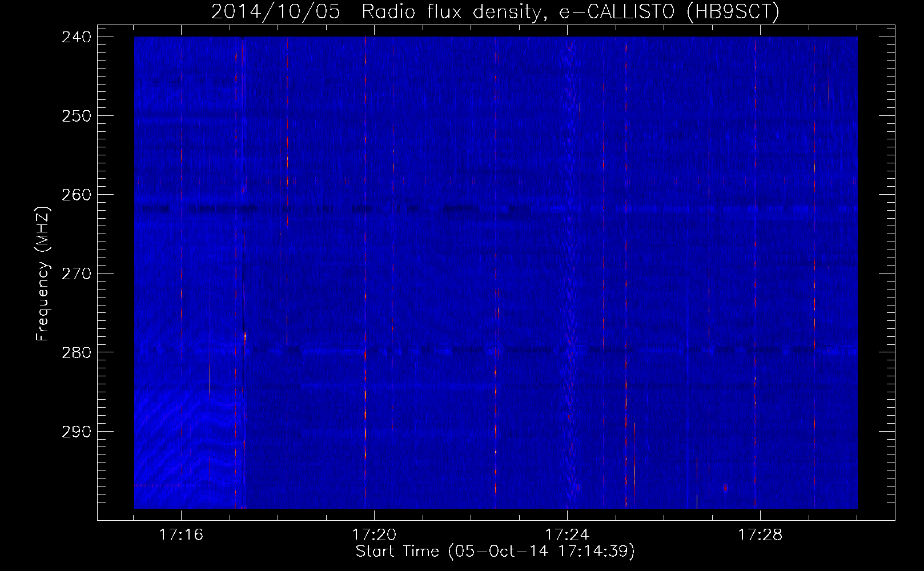Click the 'Start Time (05-Oct-14 17:14:39)' label
The image size is (924, 571).
pos(495,552)
